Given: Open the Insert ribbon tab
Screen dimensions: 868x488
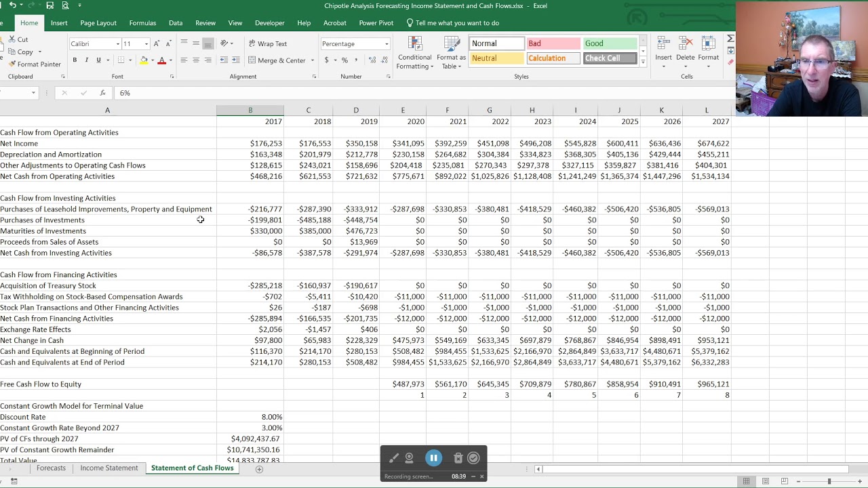Looking at the screenshot, I should (59, 23).
